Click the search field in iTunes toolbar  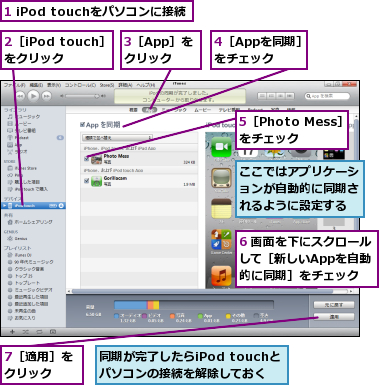[x=327, y=96]
